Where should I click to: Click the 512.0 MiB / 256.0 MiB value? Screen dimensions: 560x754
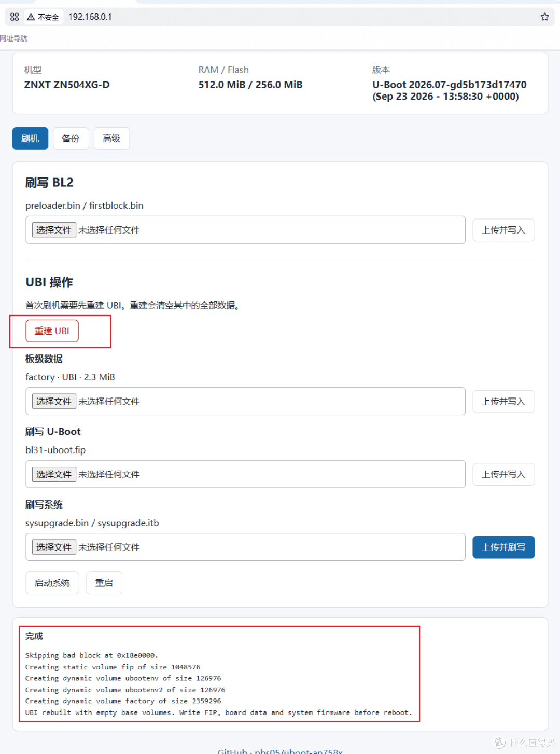click(x=250, y=85)
